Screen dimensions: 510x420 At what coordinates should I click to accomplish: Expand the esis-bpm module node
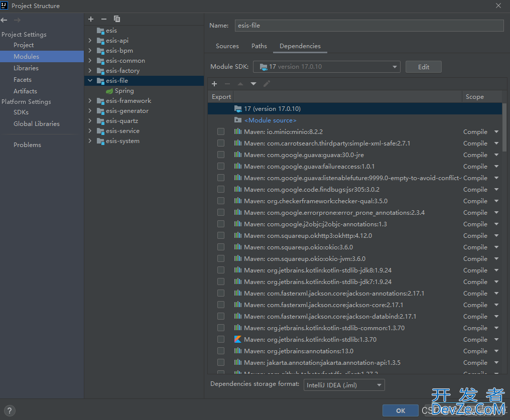pos(90,51)
